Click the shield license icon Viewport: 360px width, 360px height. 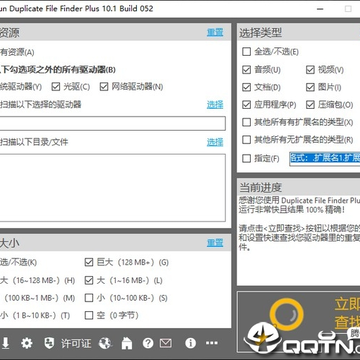coord(49,343)
